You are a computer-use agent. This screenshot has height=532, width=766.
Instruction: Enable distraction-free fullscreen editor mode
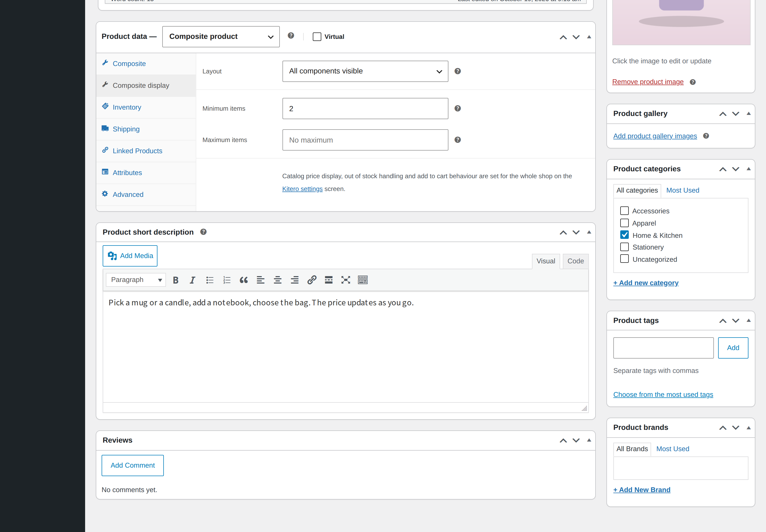[x=346, y=280]
